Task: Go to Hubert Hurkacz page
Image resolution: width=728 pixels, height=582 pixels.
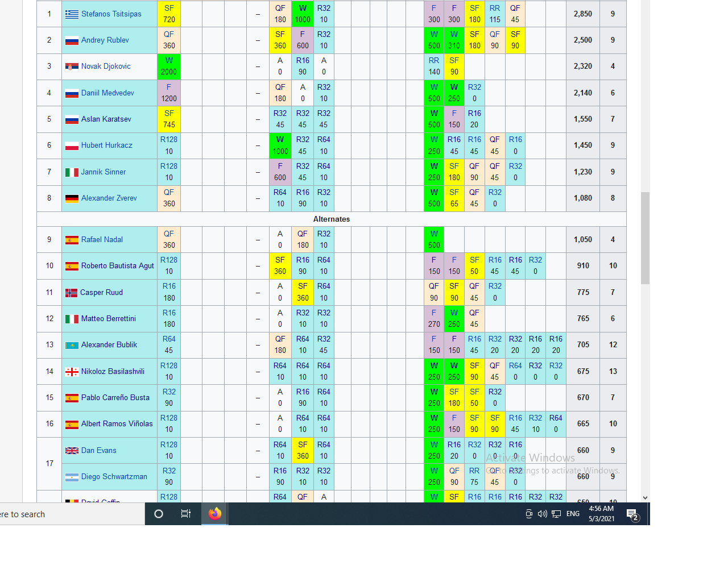Action: coord(107,145)
